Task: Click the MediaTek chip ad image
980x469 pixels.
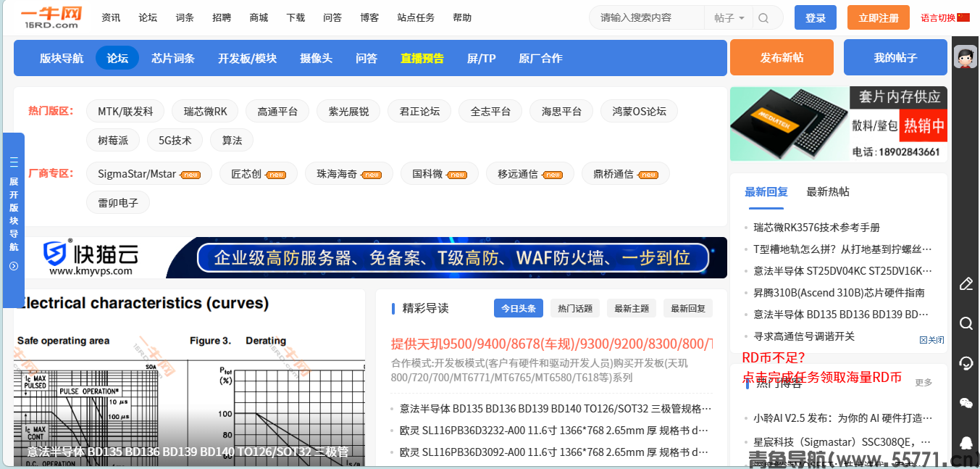Action: pos(839,124)
